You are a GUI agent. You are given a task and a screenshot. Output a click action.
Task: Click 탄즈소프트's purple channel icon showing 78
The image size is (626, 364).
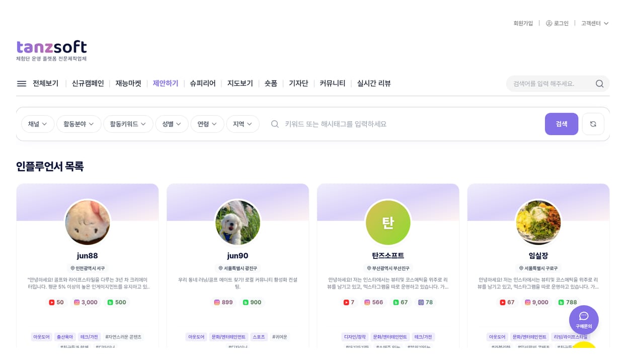coord(421,302)
